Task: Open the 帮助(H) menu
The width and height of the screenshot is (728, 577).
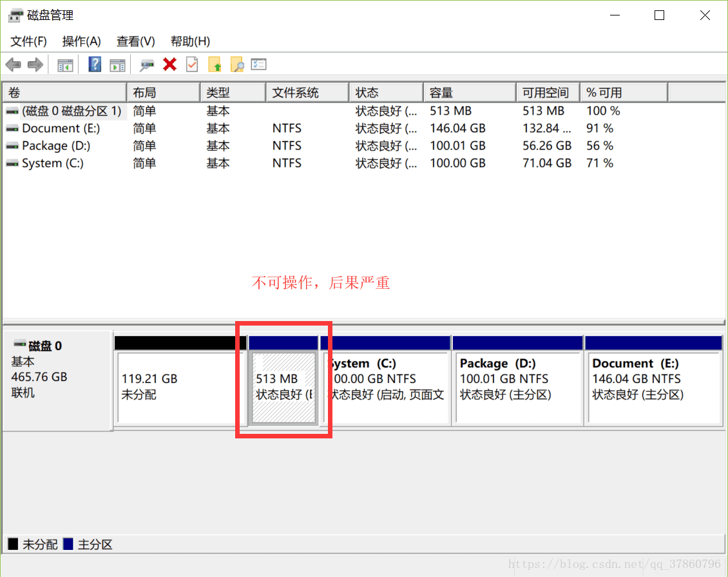Action: click(190, 41)
